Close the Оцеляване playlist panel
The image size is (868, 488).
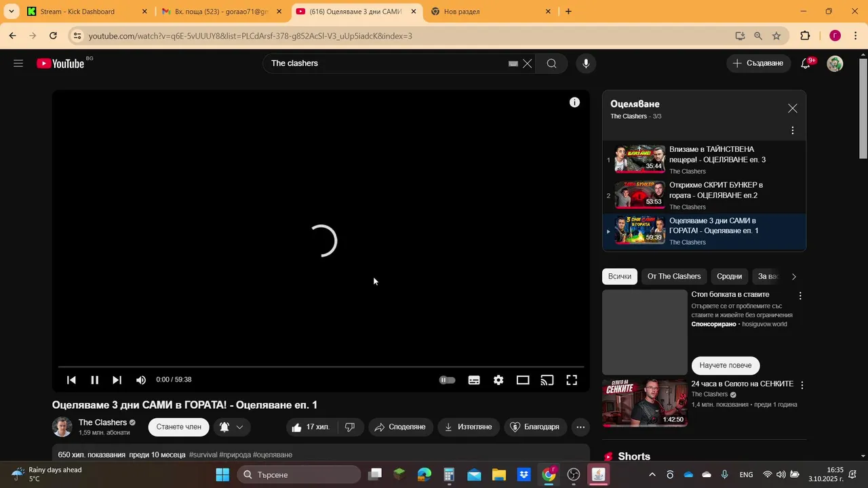coord(793,108)
